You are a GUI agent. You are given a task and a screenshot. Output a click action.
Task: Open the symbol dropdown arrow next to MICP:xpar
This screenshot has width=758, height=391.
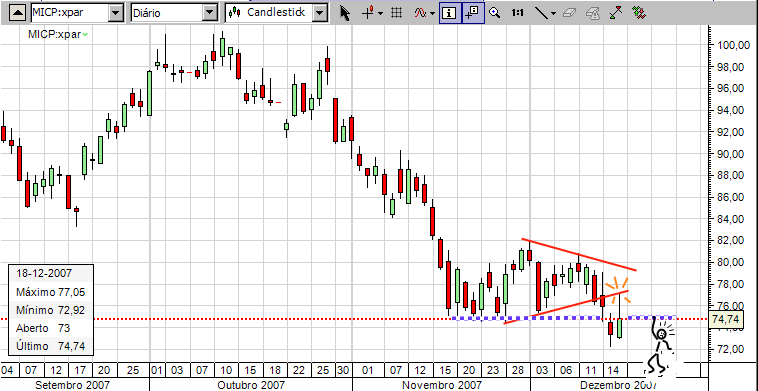116,13
